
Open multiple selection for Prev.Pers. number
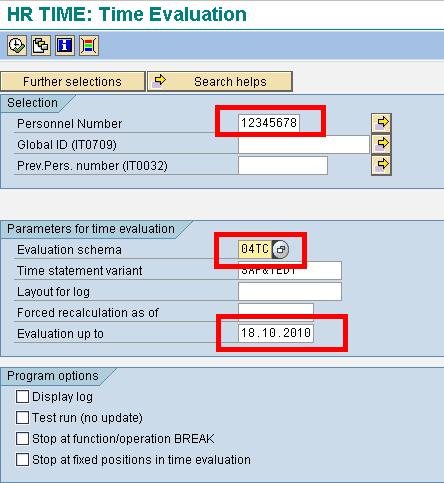(x=381, y=165)
